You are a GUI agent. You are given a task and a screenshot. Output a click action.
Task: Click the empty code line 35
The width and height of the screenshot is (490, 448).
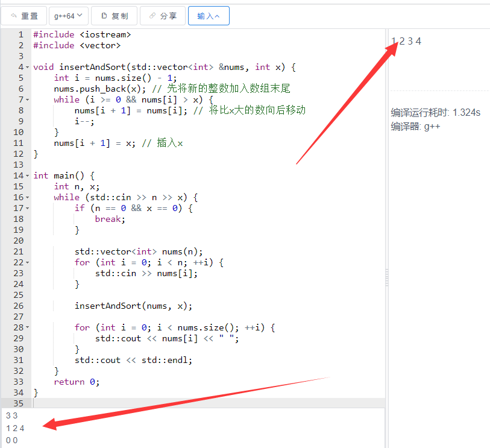[209, 403]
